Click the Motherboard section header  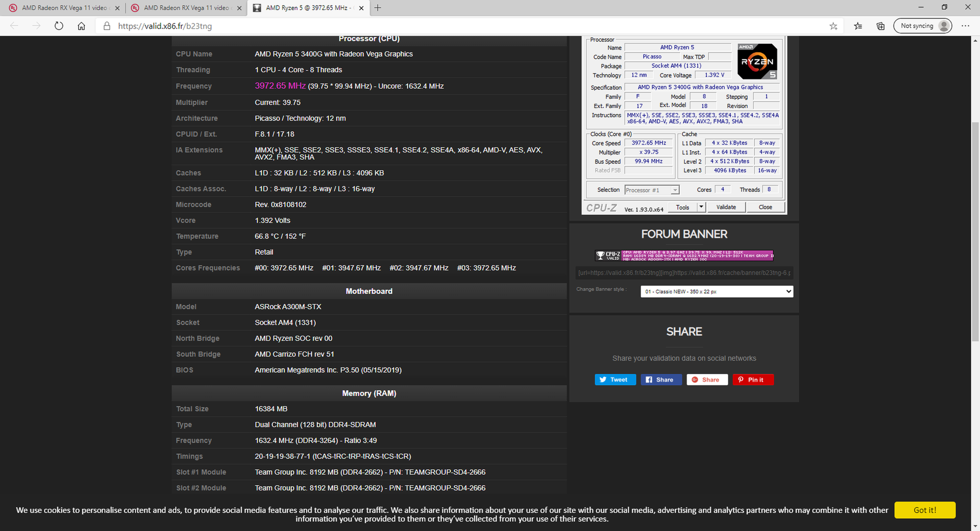point(369,291)
